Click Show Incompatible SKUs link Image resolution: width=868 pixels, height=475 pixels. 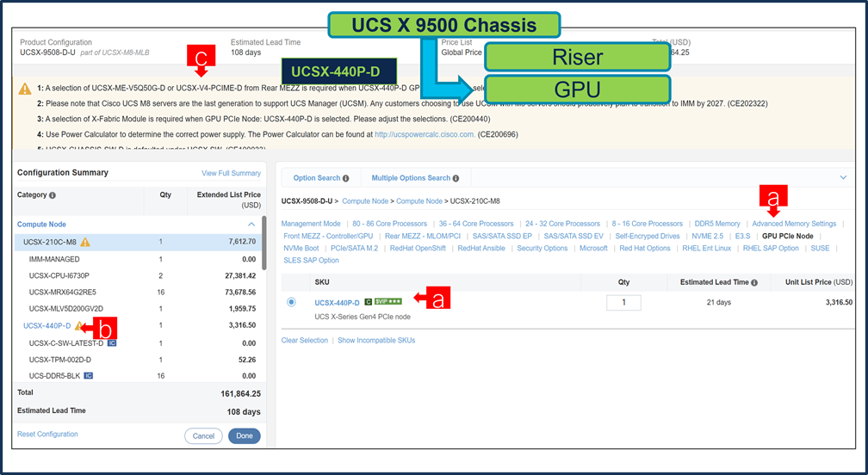pyautogui.click(x=376, y=341)
